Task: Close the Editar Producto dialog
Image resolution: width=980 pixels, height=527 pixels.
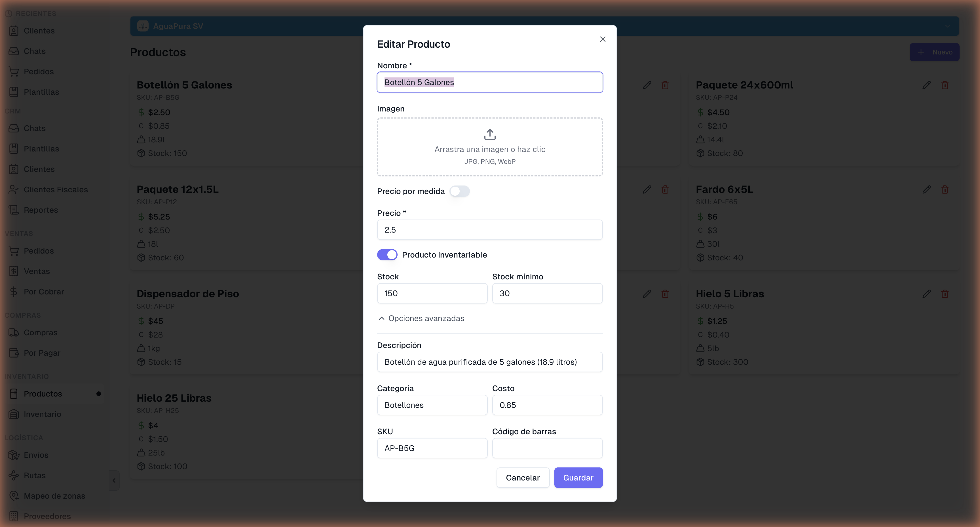Action: coord(603,39)
